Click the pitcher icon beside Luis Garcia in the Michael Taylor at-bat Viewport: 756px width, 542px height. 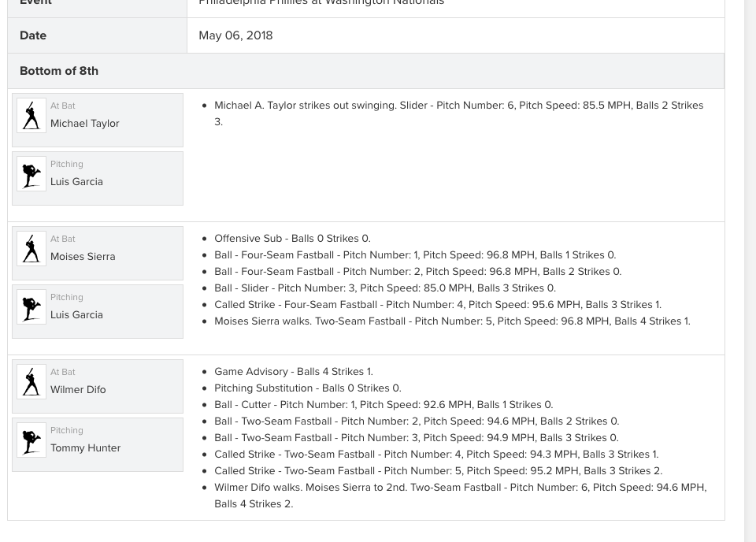31,174
